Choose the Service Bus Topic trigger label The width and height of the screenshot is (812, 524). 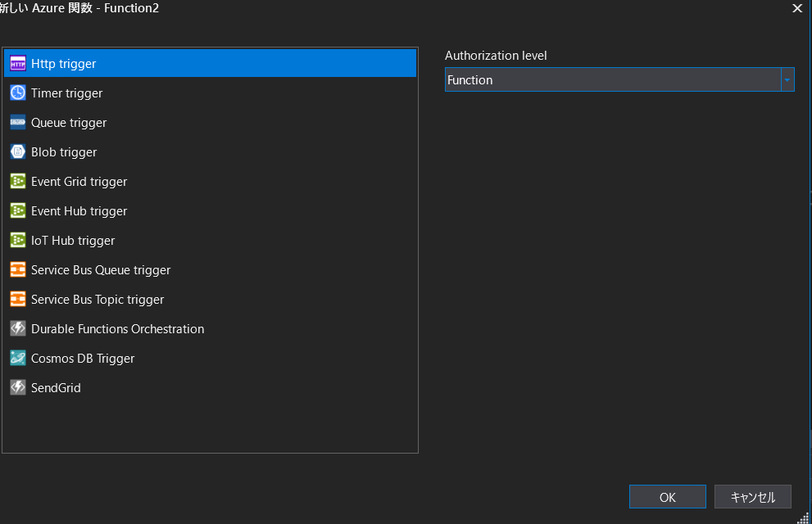[x=98, y=300]
